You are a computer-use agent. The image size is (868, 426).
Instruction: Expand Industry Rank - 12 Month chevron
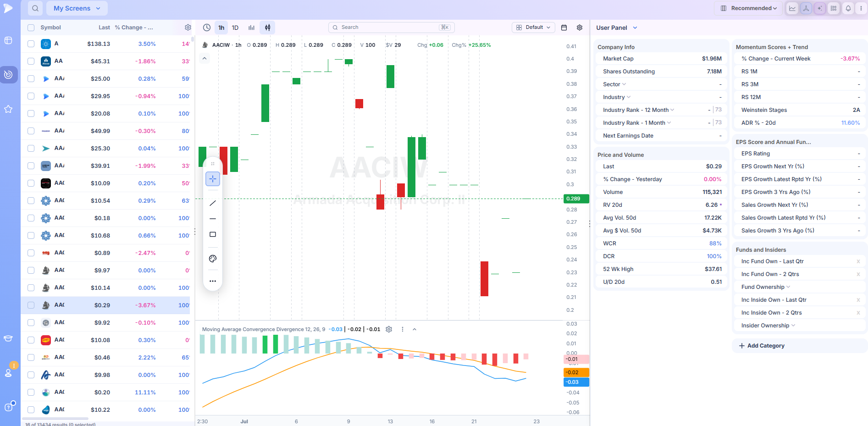(x=672, y=110)
